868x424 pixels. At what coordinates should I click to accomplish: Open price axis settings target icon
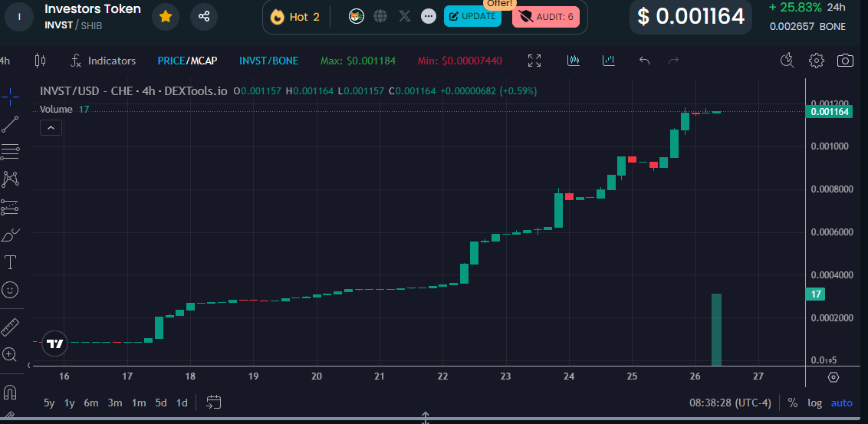coord(833,377)
